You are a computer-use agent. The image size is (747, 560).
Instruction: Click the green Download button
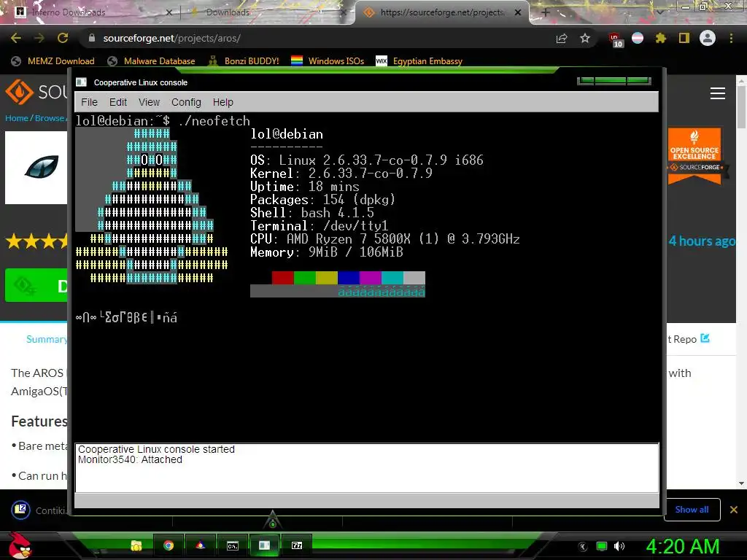coord(36,285)
